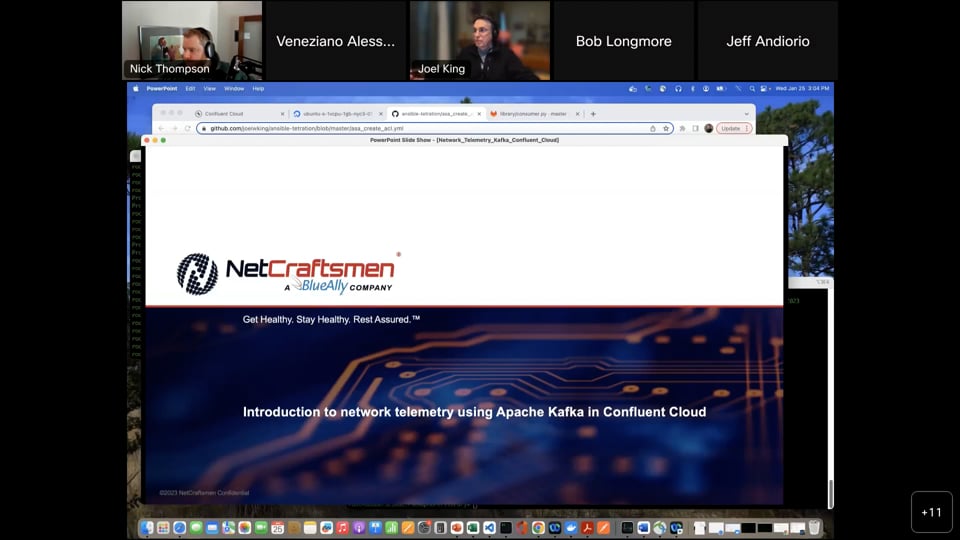960x540 pixels.
Task: Expand the Chrome tab search dropdown
Action: [746, 114]
